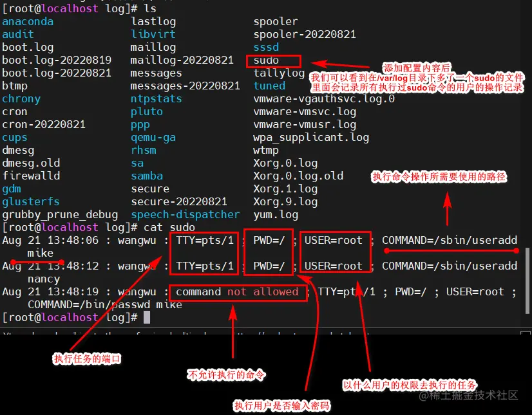Viewport: 532px width, 415px height.
Task: Click the 'tuned' directory entry
Action: (269, 86)
